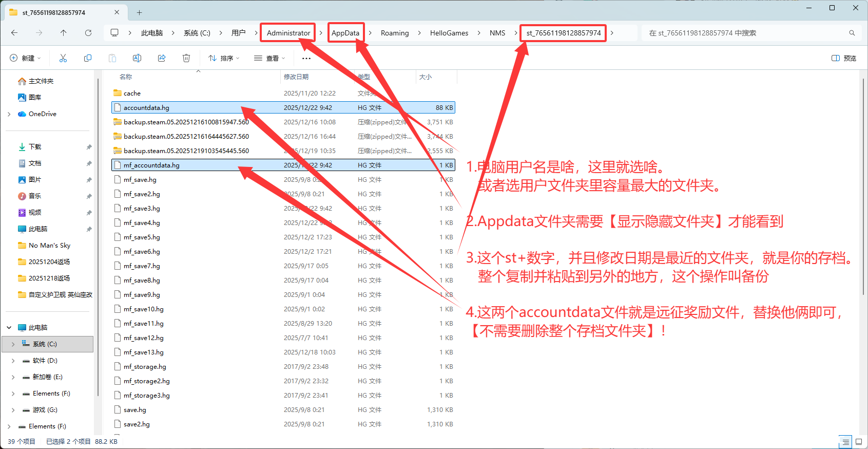Image resolution: width=868 pixels, height=449 pixels.
Task: Click the Rename icon in toolbar
Action: [x=137, y=58]
